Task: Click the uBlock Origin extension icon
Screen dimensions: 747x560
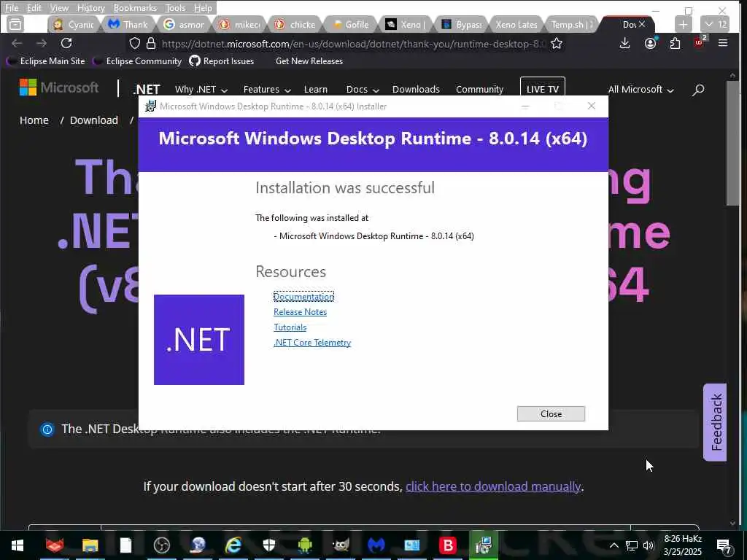Action: (x=700, y=42)
